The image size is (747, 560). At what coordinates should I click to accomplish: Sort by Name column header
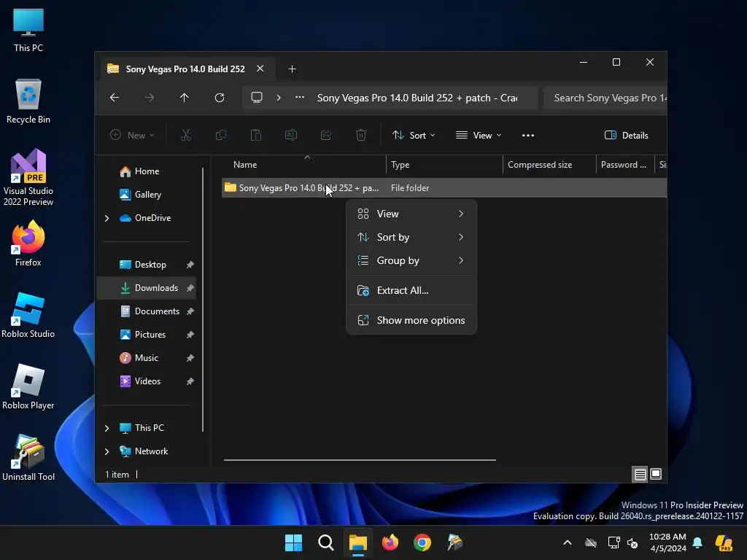304,165
